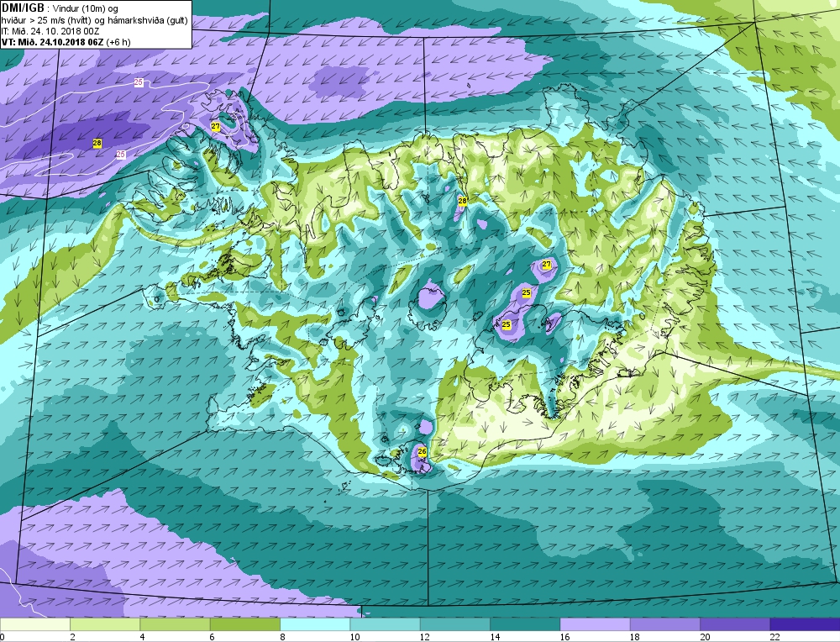Click the legend scale value 10
Image resolution: width=840 pixels, height=642 pixels.
[354, 637]
